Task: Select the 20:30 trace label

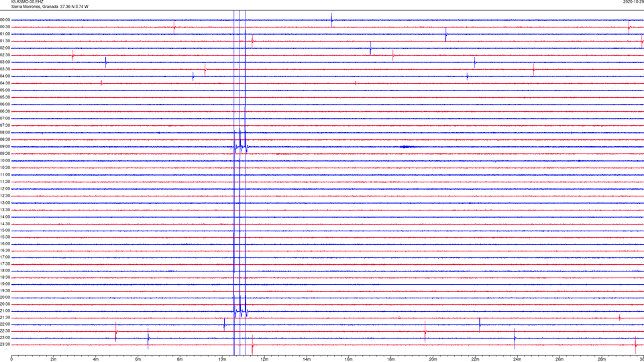Action: pos(5,304)
